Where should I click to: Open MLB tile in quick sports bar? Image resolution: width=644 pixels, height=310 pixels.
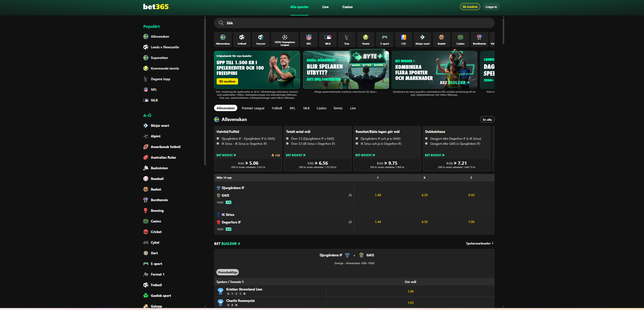click(328, 39)
